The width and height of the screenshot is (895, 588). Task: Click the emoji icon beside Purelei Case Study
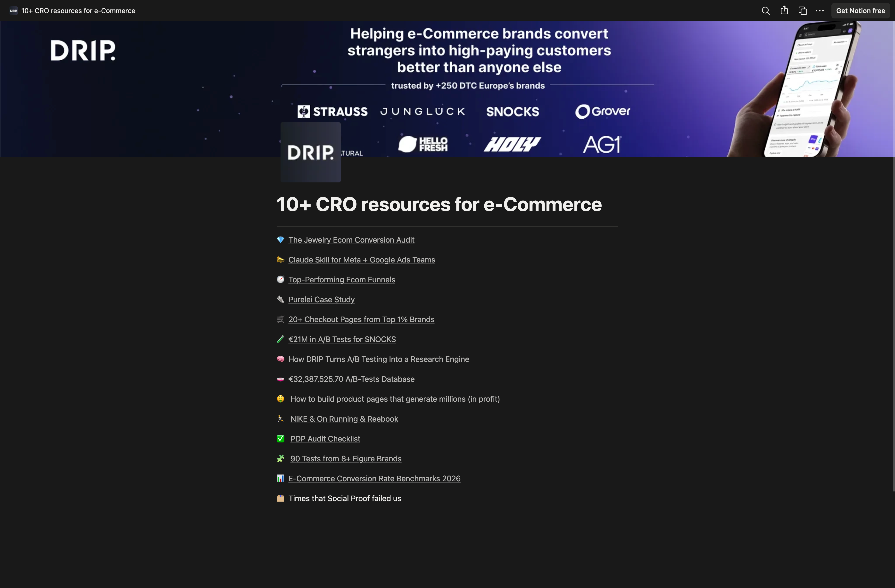click(281, 300)
